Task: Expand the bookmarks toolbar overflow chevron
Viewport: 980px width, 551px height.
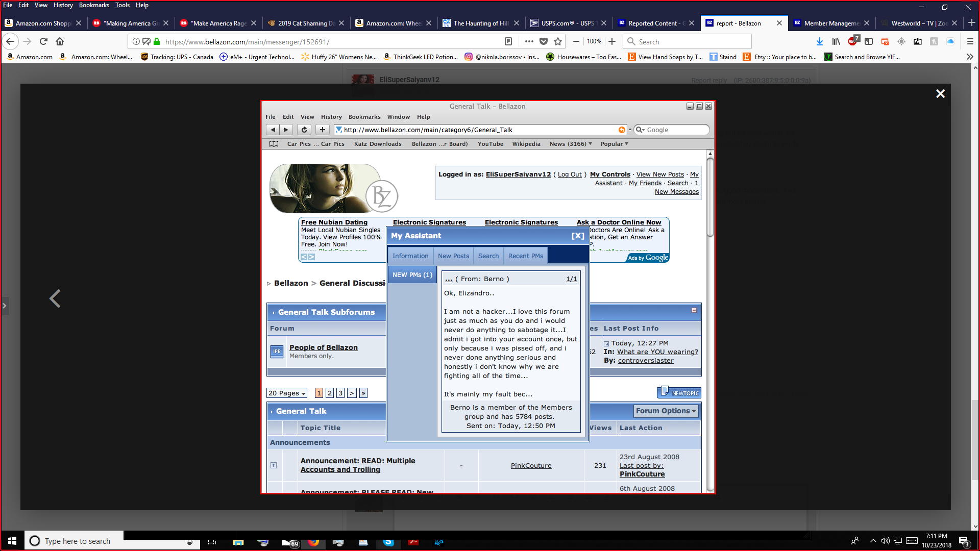Action: pyautogui.click(x=969, y=57)
